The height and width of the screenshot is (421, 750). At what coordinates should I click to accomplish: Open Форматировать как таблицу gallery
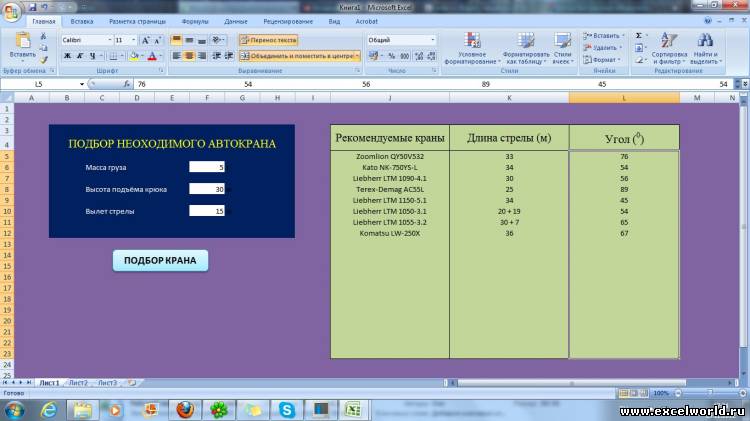click(x=526, y=48)
